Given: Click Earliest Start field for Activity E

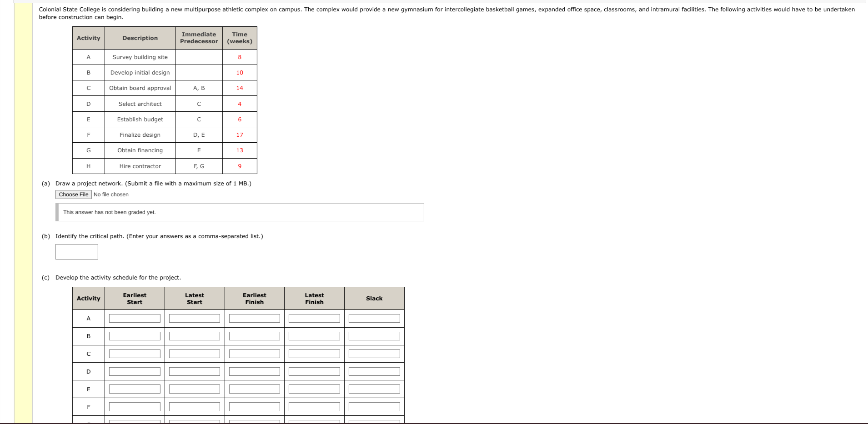Looking at the screenshot, I should [x=134, y=389].
